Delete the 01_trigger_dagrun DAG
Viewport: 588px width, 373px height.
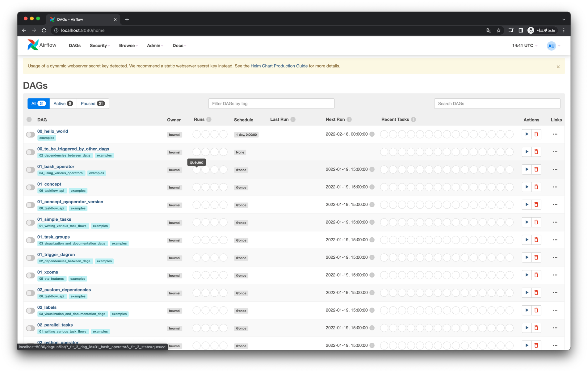click(536, 257)
